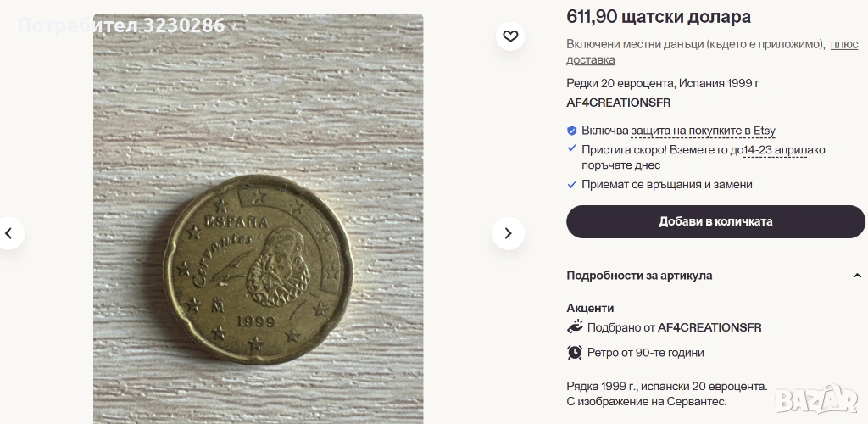This screenshot has height=424, width=868.
Task: Click the checkmark beside returns and exchanges
Action: click(572, 184)
